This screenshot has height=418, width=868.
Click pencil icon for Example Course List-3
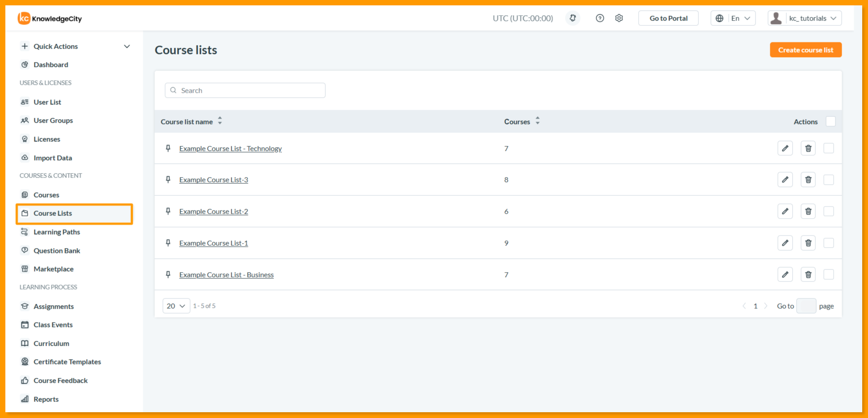(x=785, y=180)
